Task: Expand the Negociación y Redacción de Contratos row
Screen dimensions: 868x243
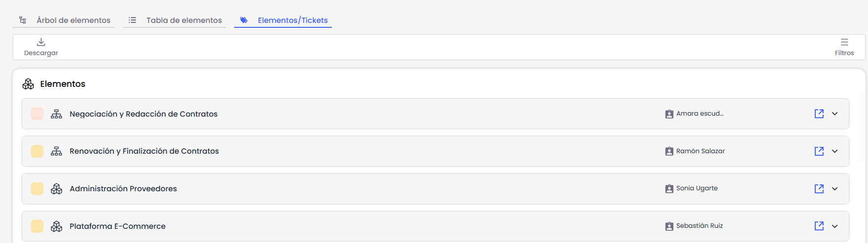Action: pyautogui.click(x=835, y=114)
